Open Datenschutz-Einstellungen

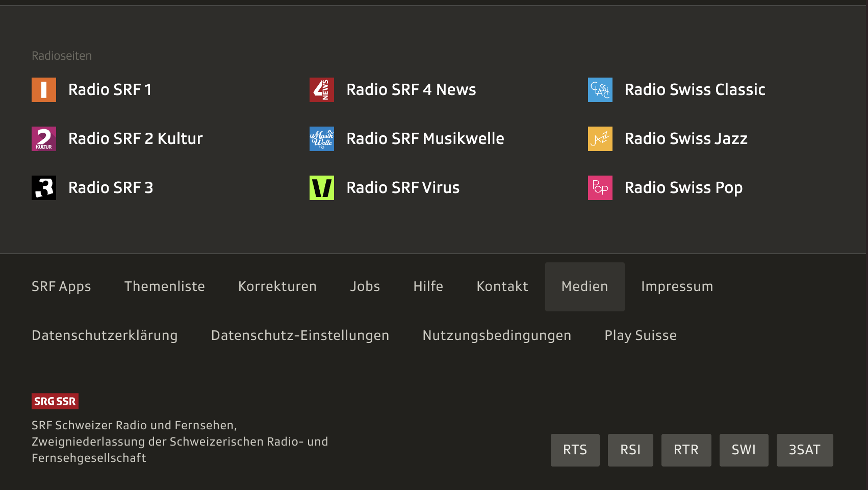click(300, 336)
